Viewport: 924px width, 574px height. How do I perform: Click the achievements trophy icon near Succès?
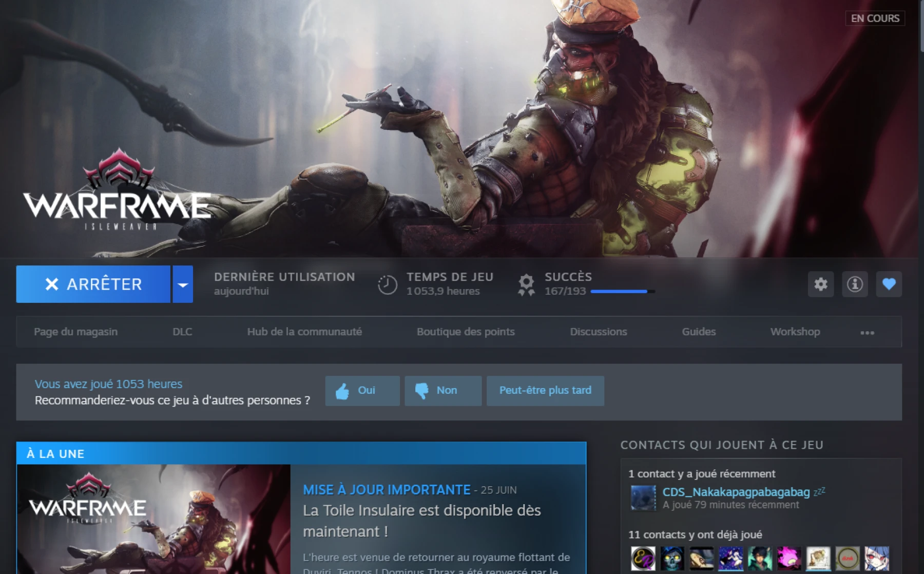coord(526,283)
